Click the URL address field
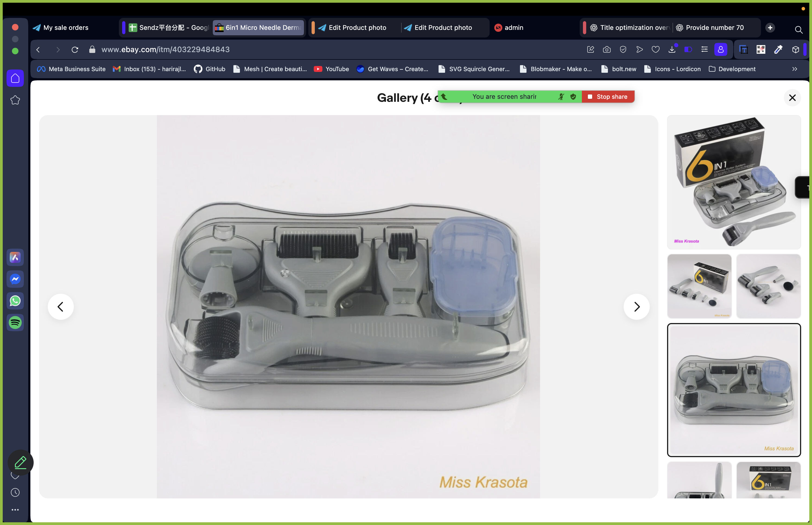The height and width of the screenshot is (525, 812). (166, 50)
